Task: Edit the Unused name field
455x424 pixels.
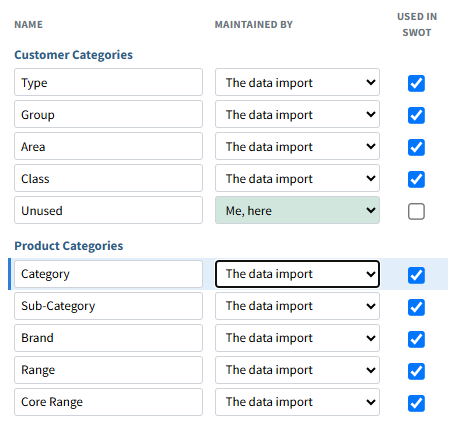Action: [x=108, y=210]
